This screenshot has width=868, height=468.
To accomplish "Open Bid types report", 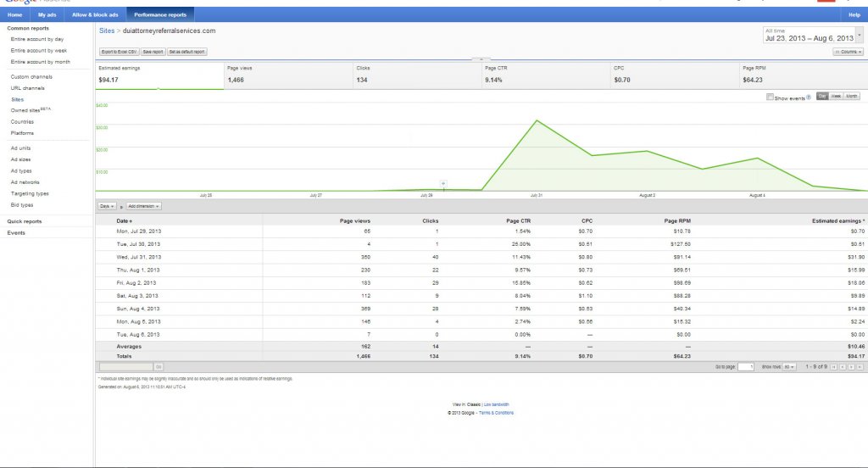I will coord(22,205).
